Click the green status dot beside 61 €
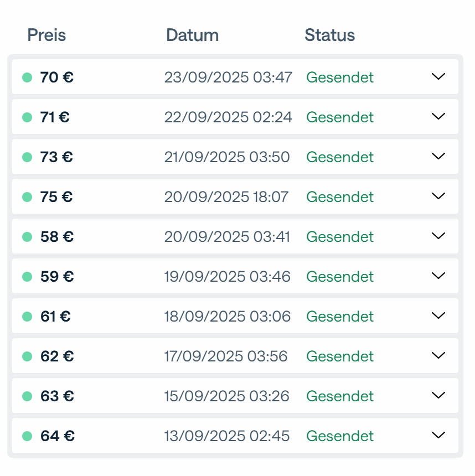This screenshot has width=475, height=476. [x=27, y=317]
